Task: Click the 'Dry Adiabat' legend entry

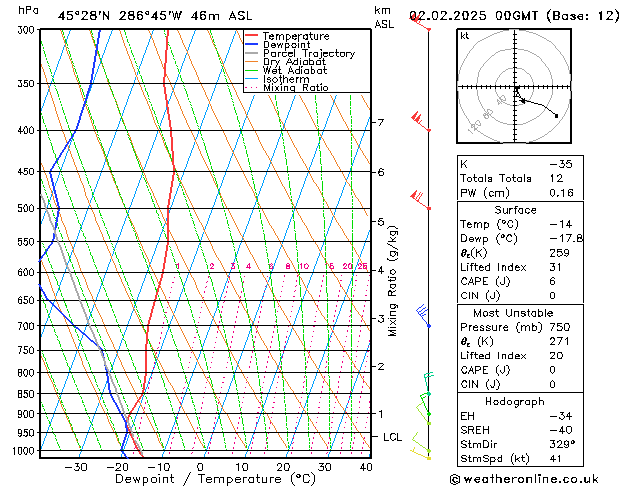Action: click(x=286, y=62)
